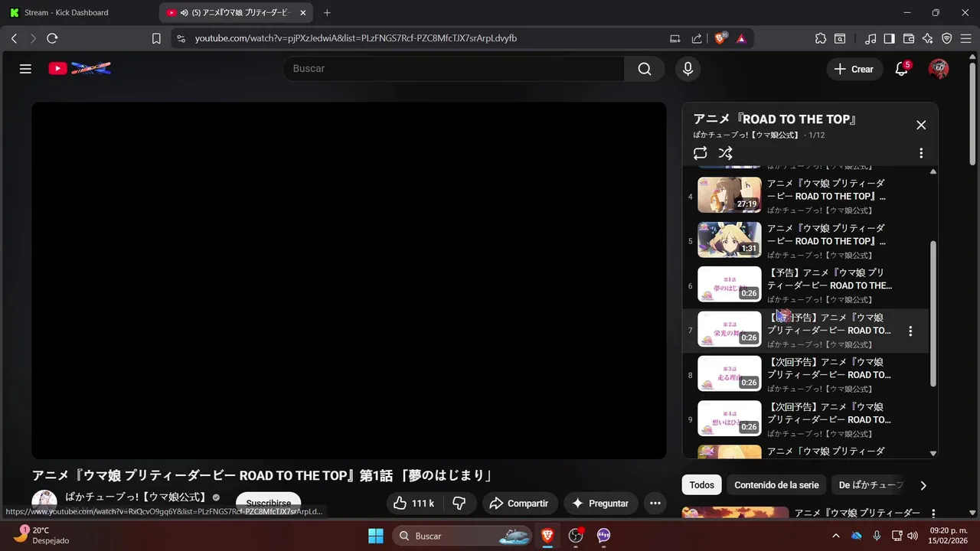This screenshot has width=980, height=551.
Task: Open a new browser tab
Action: point(328,13)
